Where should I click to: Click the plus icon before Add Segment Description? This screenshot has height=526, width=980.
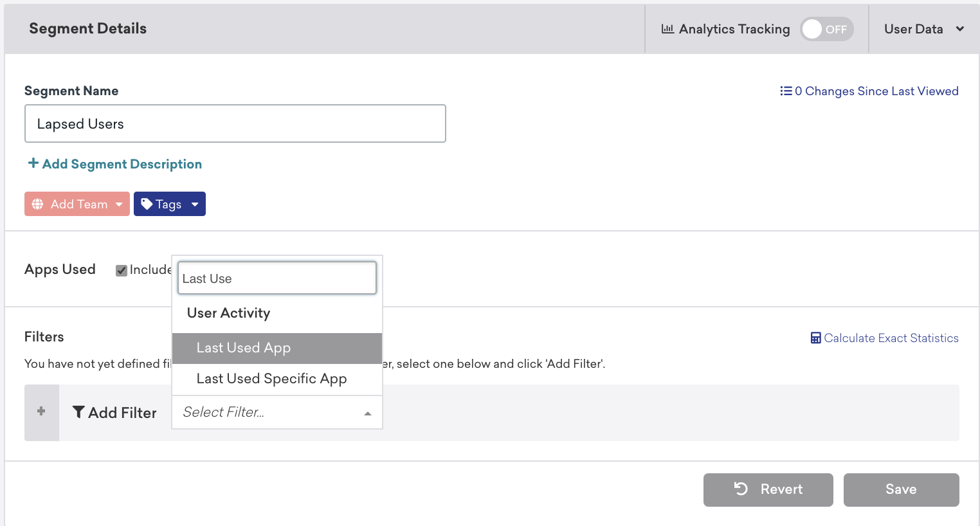pos(33,163)
